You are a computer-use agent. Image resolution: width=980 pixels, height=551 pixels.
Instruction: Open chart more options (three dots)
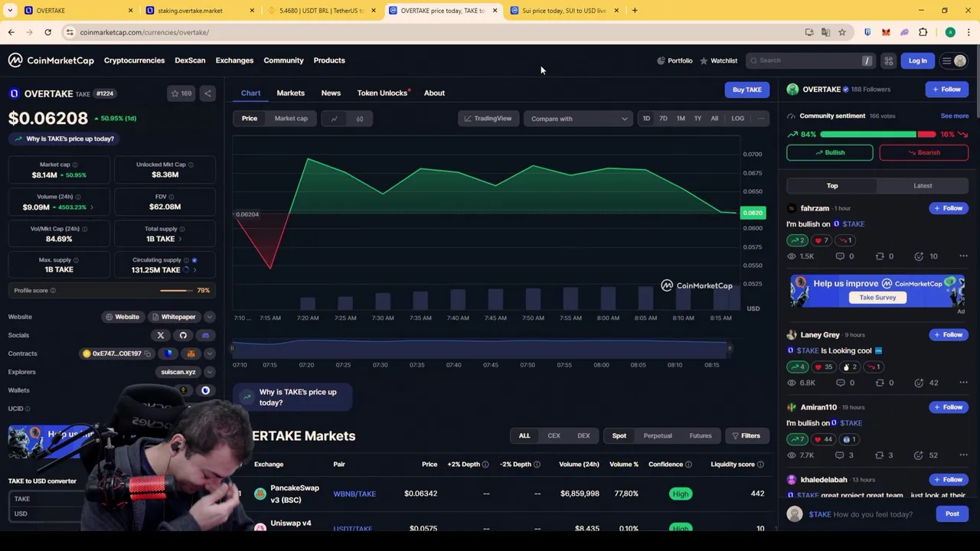(760, 119)
